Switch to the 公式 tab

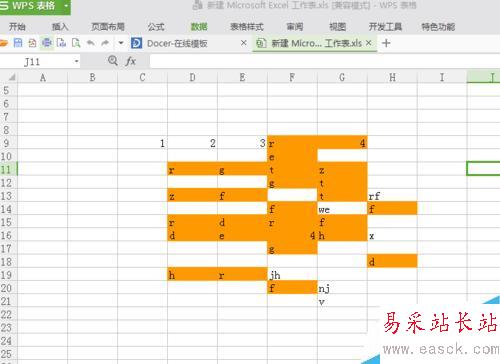tap(156, 27)
